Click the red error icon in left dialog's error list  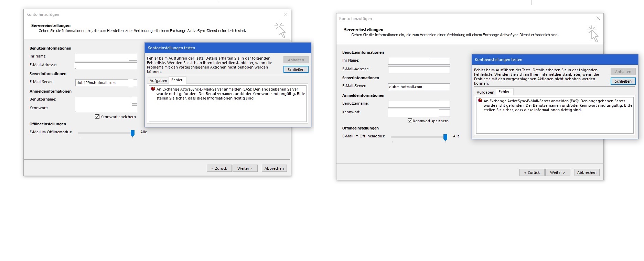point(153,89)
